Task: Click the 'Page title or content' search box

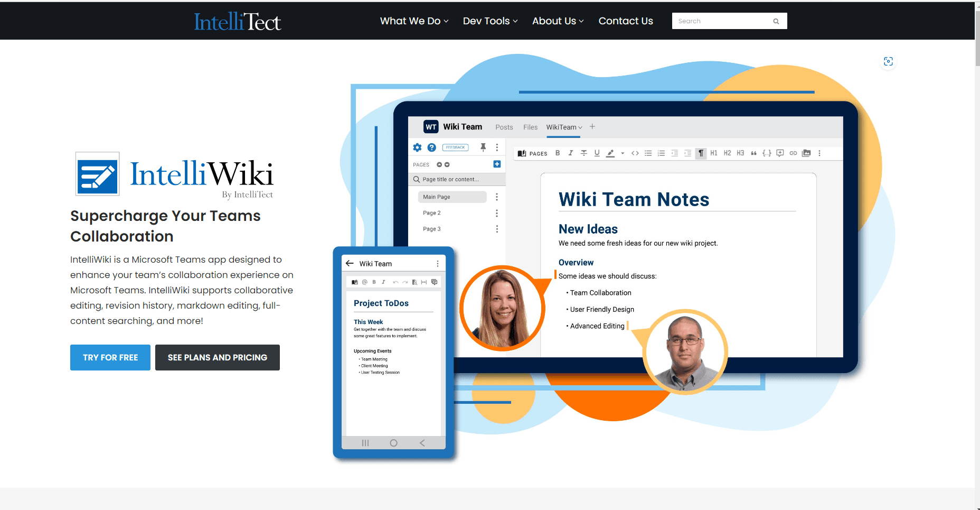Action: pos(457,180)
